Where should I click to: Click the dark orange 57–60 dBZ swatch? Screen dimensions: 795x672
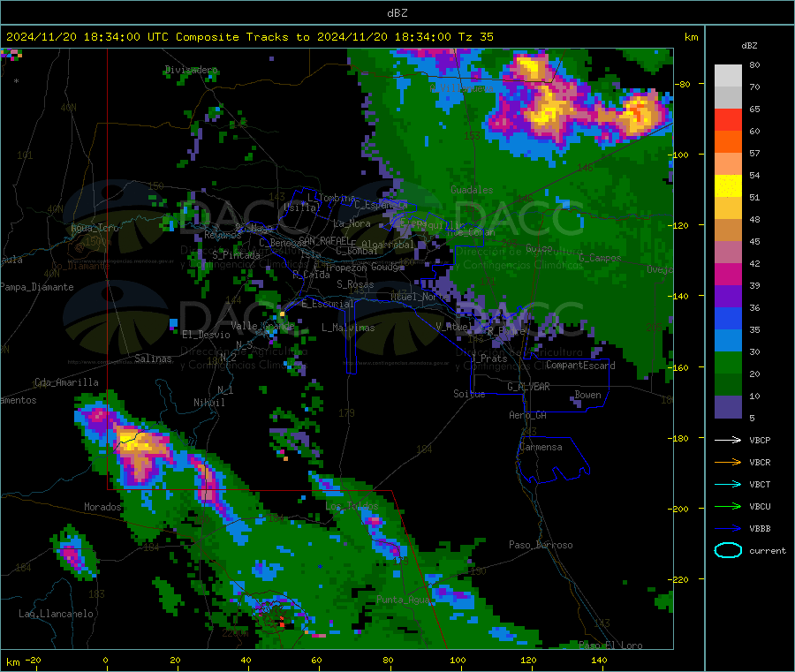pos(728,142)
